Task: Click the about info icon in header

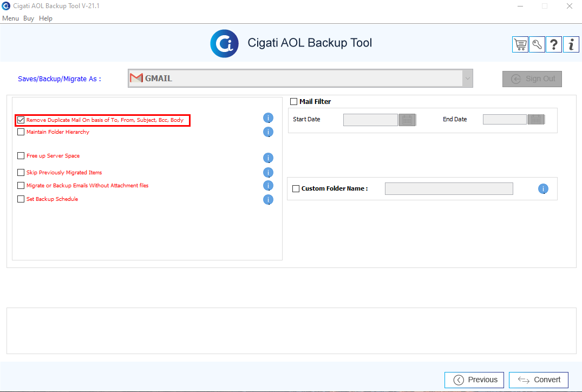Action: 571,44
